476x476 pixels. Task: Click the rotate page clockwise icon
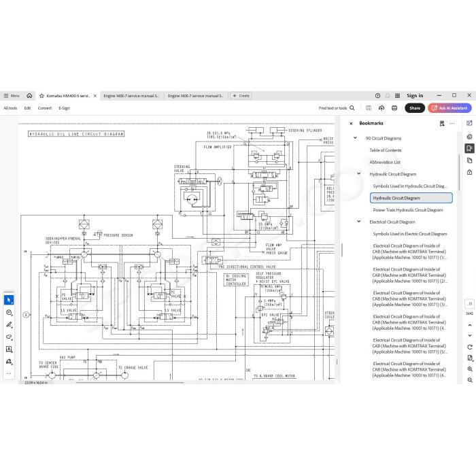click(470, 347)
